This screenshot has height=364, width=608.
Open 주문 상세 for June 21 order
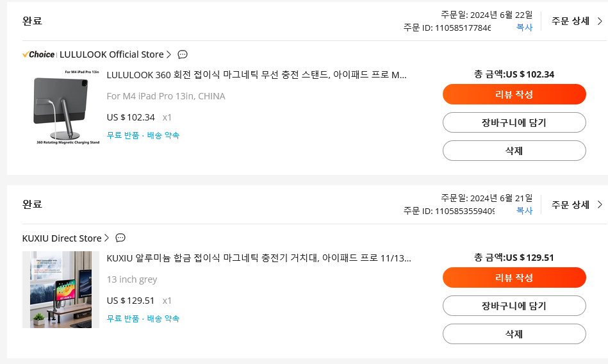tap(577, 204)
